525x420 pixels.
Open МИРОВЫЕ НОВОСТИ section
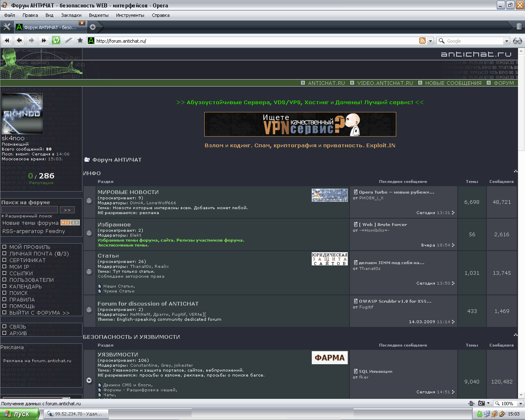pyautogui.click(x=128, y=192)
